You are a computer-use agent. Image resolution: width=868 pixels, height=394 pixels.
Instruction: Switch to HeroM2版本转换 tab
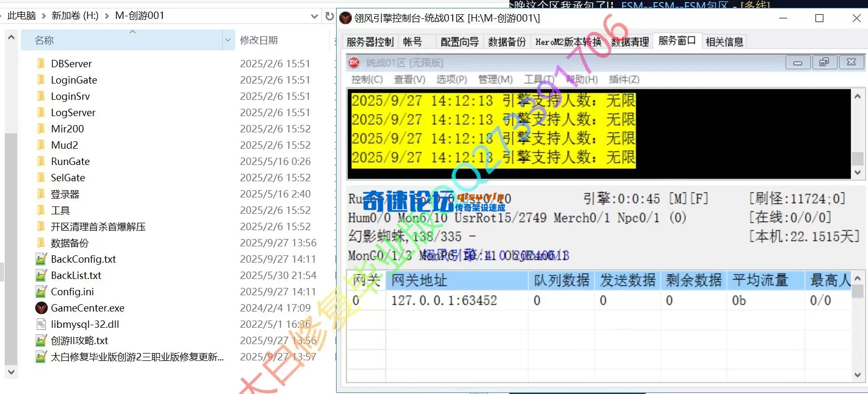(x=569, y=42)
